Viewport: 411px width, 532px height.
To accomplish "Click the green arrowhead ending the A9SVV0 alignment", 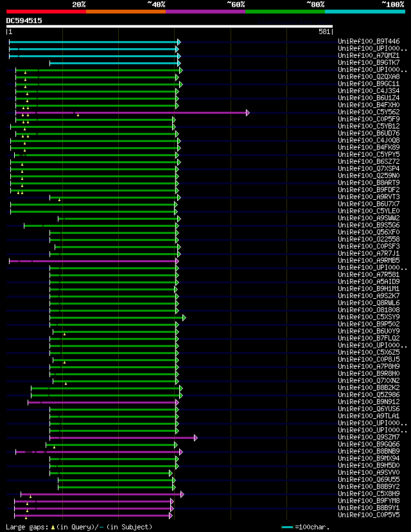I will tap(171, 474).
